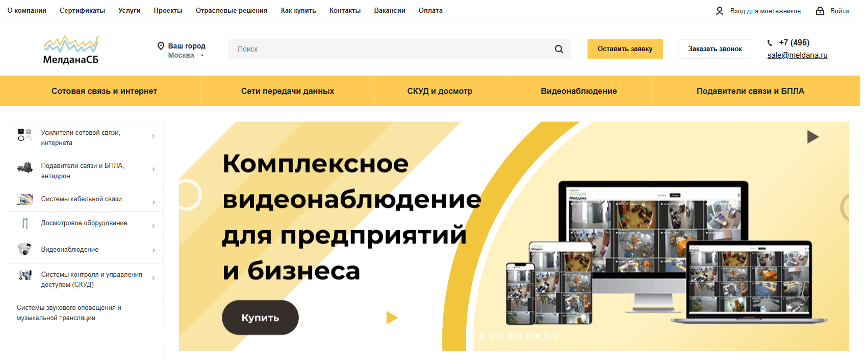Click the Ваш город label
868x364 pixels.
coord(187,46)
